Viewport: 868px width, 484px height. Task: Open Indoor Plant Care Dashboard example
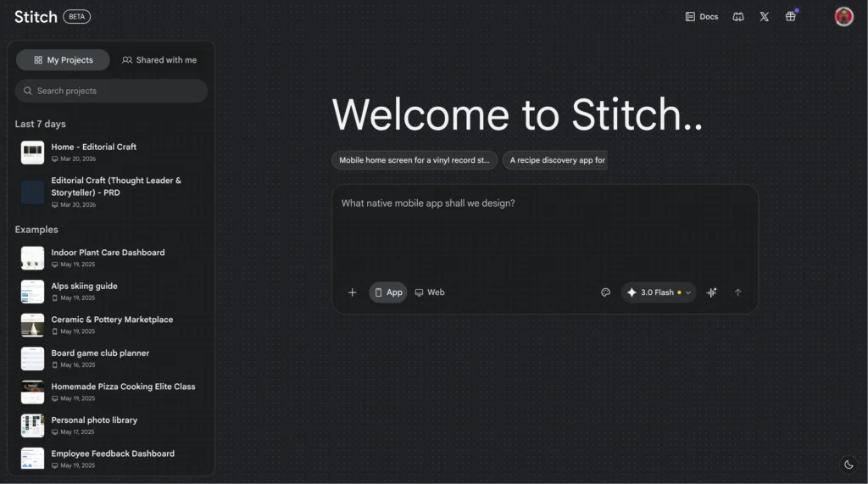[x=111, y=258]
